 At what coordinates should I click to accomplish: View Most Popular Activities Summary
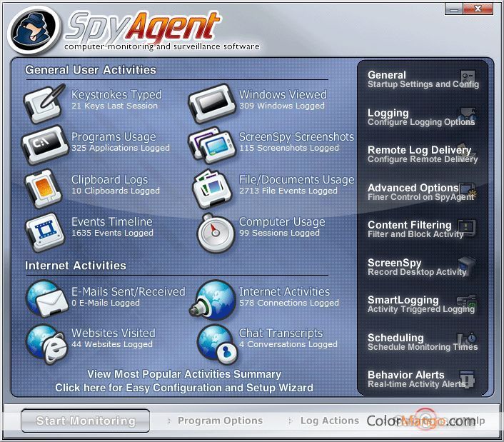[184, 374]
